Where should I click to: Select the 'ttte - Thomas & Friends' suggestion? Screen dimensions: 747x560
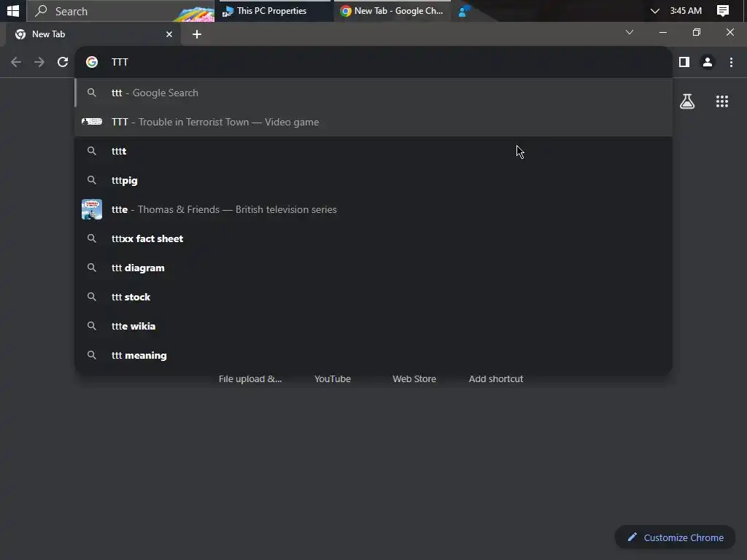coord(373,209)
